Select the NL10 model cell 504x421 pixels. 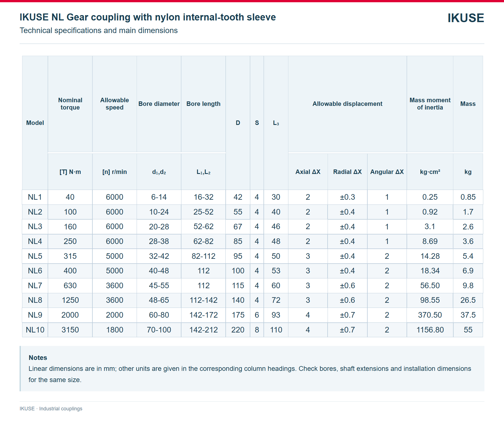coord(35,330)
